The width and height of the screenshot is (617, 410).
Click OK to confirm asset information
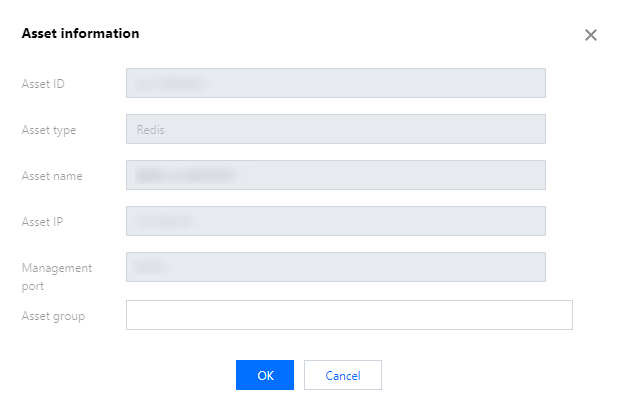click(x=265, y=375)
